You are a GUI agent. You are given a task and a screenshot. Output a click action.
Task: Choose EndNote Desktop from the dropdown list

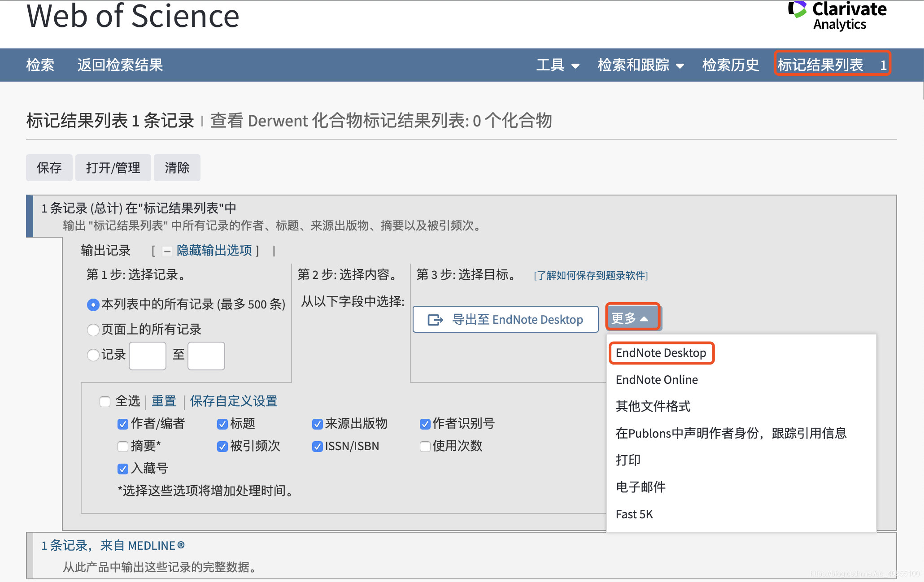tap(661, 353)
